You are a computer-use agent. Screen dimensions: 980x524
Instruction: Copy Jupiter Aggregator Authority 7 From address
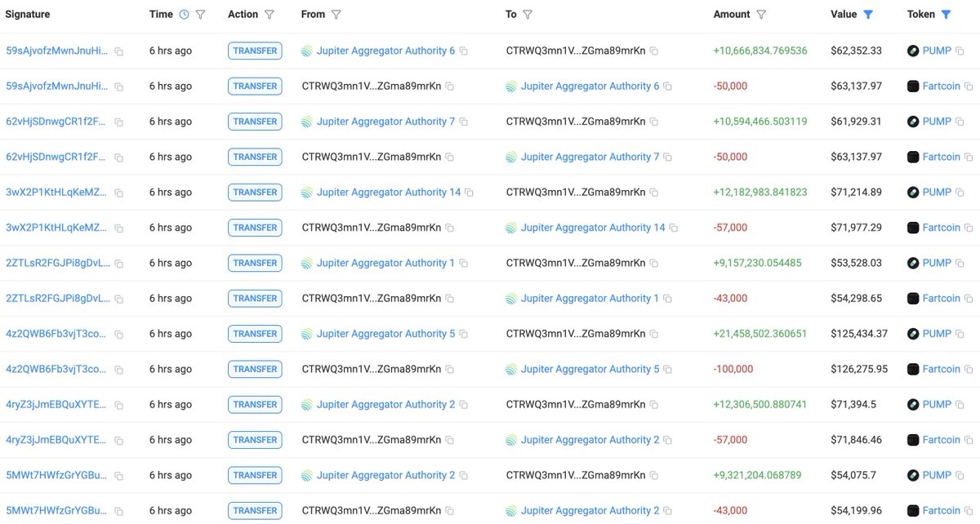tap(464, 122)
